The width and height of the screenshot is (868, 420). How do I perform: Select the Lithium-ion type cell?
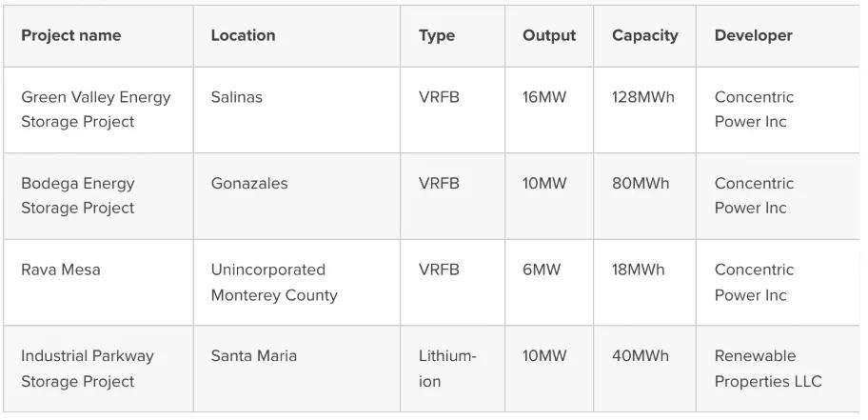click(x=447, y=369)
